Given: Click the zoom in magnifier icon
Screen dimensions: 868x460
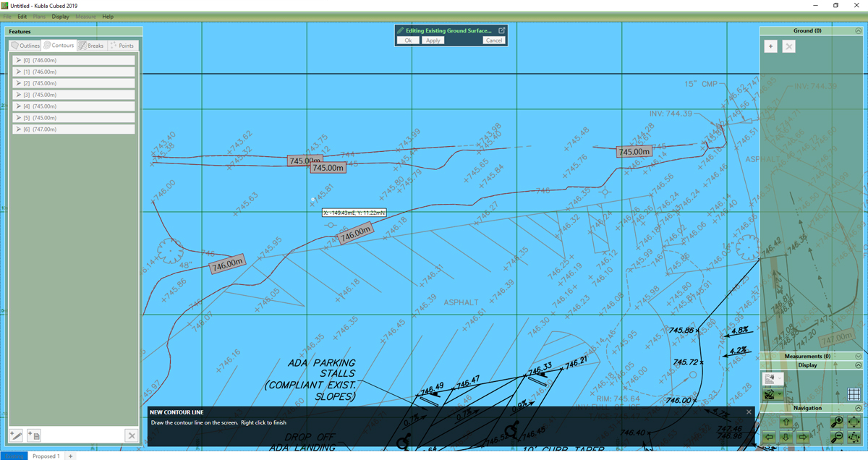Looking at the screenshot, I should point(838,422).
